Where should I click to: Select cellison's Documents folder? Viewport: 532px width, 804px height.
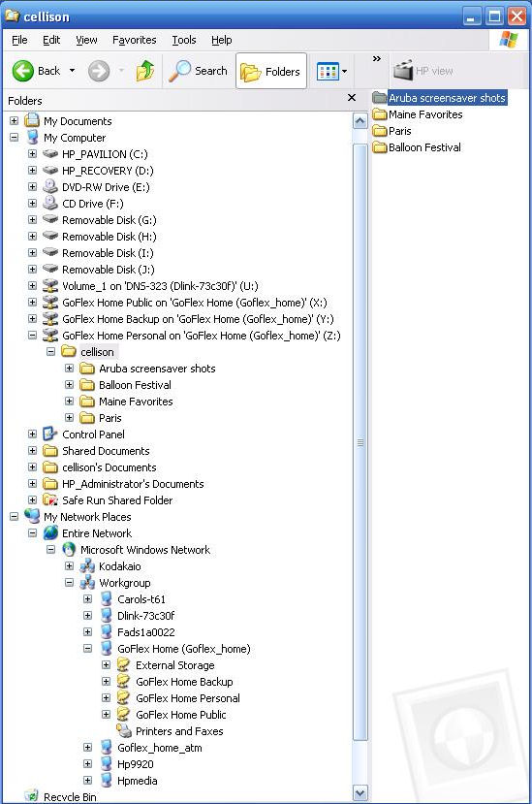pyautogui.click(x=110, y=467)
